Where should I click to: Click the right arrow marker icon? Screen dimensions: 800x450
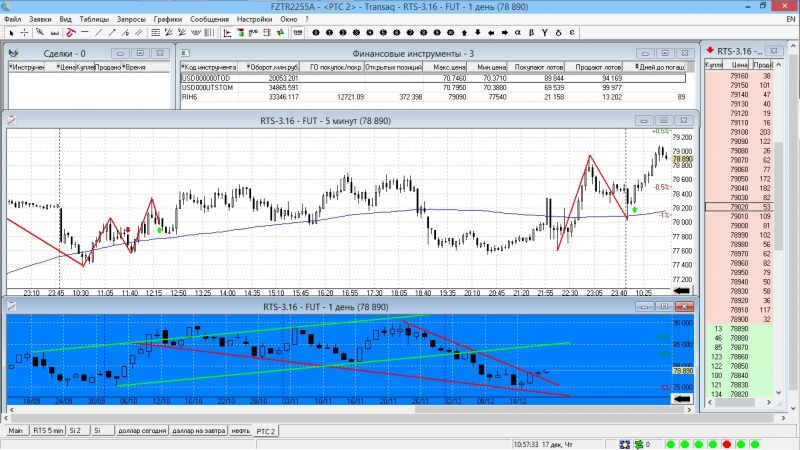505,33
